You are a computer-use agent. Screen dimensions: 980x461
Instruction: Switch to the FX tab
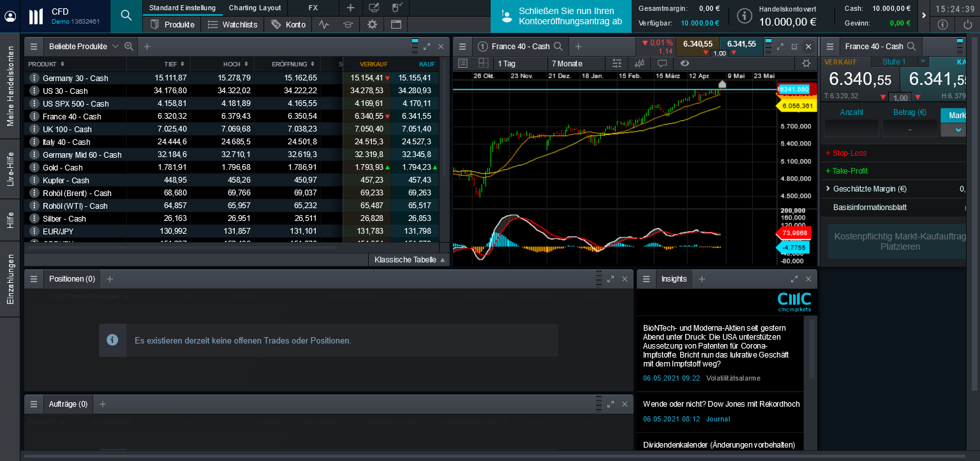coord(312,8)
